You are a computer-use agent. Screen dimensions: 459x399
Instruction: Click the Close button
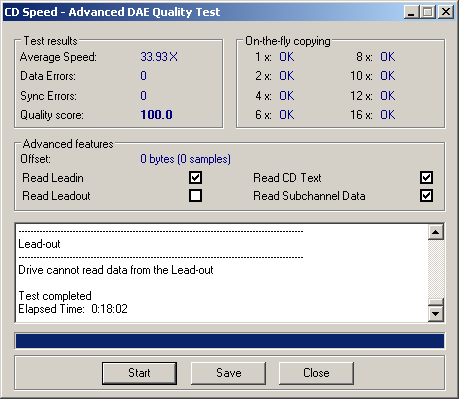point(316,373)
